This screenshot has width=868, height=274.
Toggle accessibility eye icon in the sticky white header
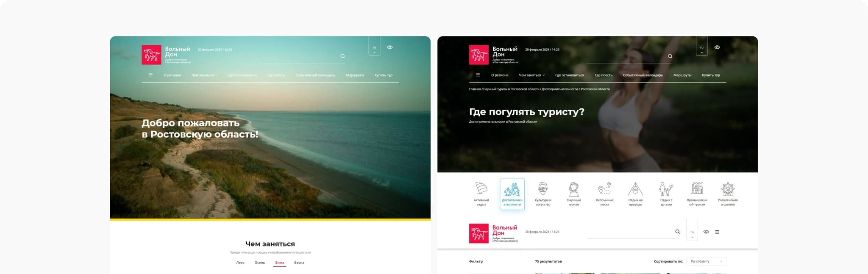(x=706, y=232)
